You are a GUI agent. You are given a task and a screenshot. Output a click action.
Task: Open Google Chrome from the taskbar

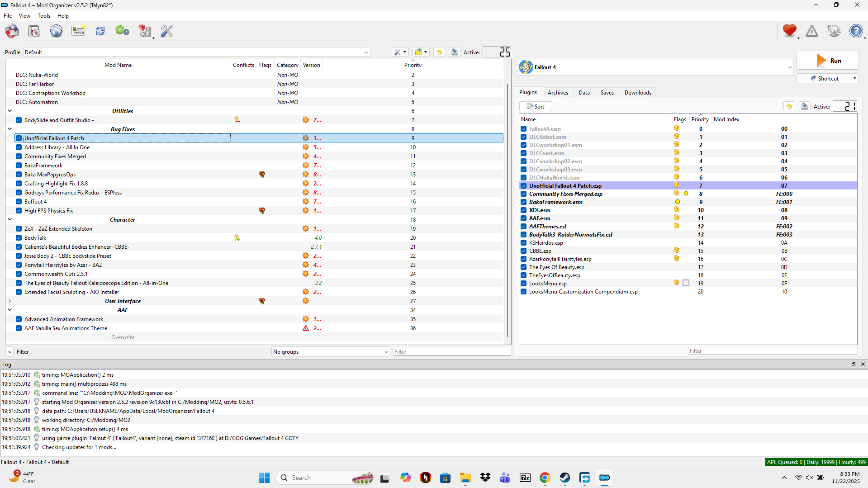(x=545, y=478)
